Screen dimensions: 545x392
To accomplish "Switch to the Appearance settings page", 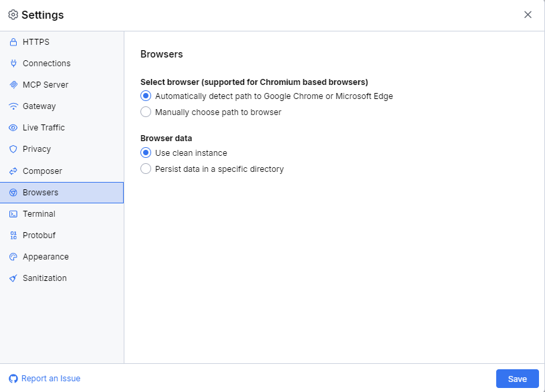I will (47, 256).
